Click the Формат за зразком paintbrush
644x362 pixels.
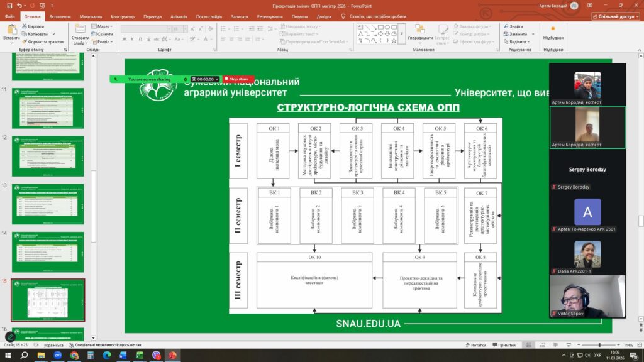coord(25,41)
